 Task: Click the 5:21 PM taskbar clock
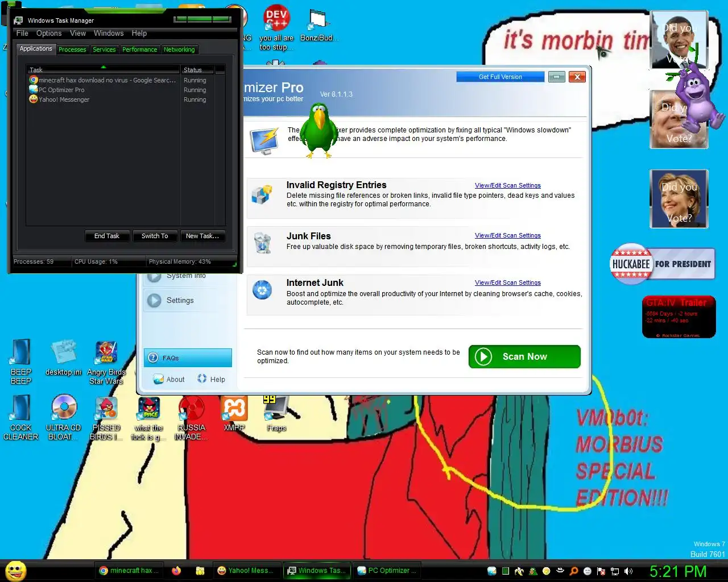(678, 571)
